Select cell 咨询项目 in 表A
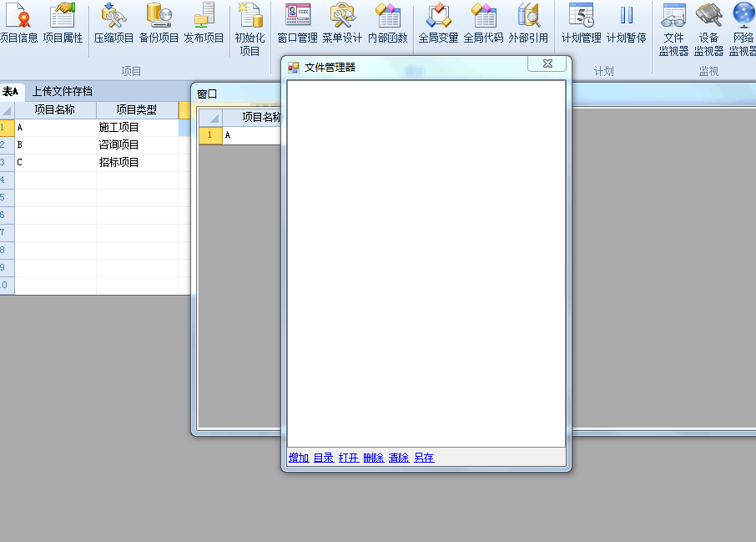The width and height of the screenshot is (756, 542). click(x=138, y=144)
